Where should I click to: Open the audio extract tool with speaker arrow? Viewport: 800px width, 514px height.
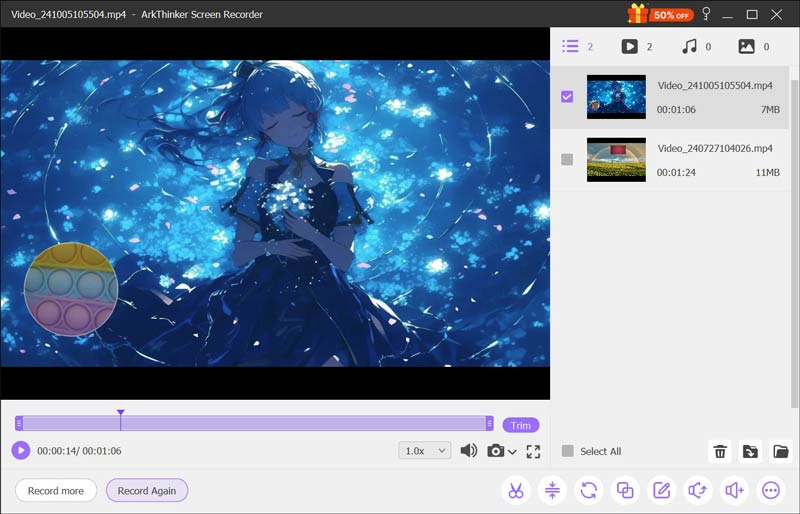coord(698,491)
